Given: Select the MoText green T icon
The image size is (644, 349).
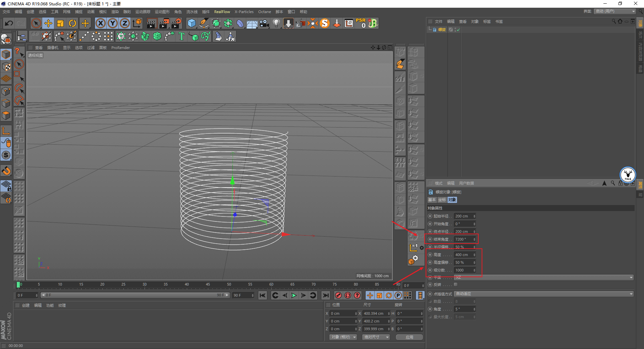Looking at the screenshot, I should click(x=181, y=37).
